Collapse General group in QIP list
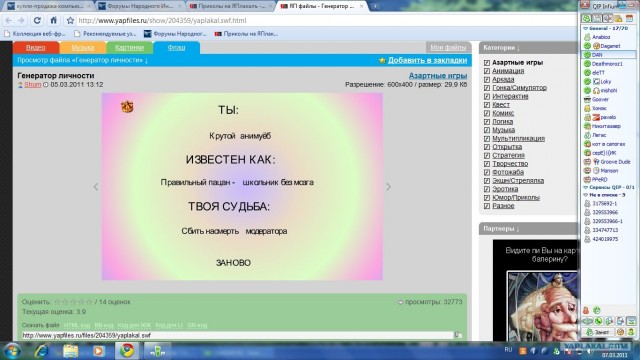Screen dimensions: 640x360 point(586,29)
